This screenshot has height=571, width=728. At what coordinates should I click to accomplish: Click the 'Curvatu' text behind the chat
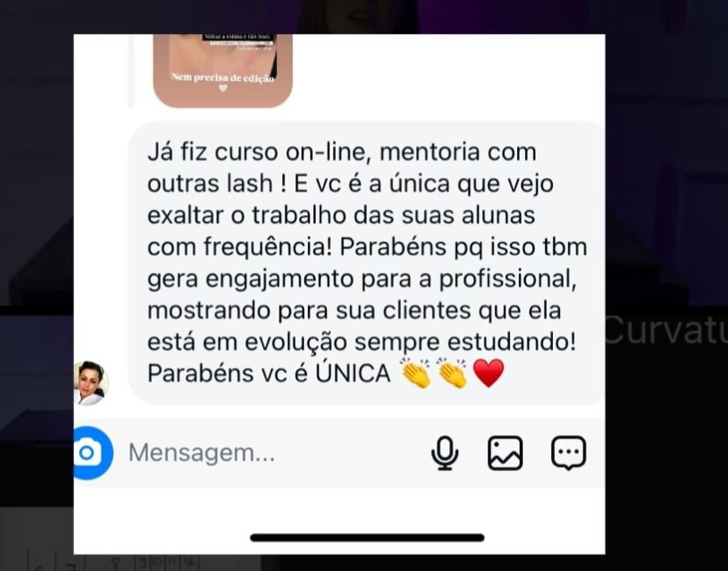[666, 329]
